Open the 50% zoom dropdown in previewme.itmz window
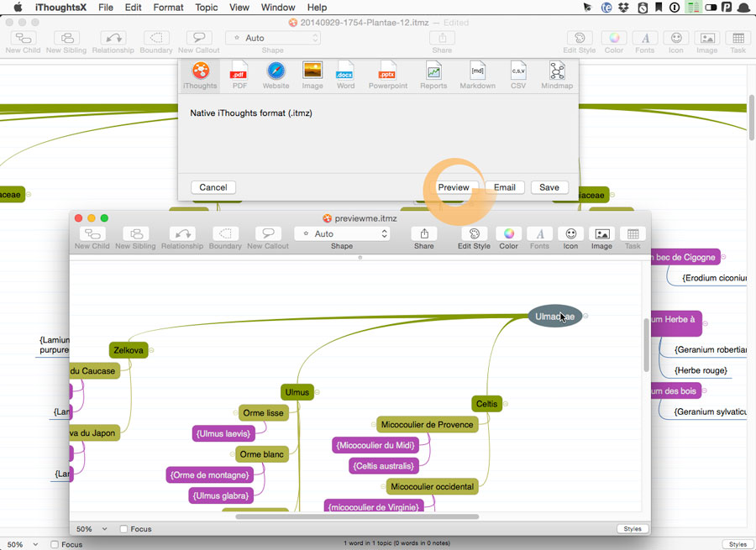The width and height of the screenshot is (756, 550). pyautogui.click(x=92, y=529)
